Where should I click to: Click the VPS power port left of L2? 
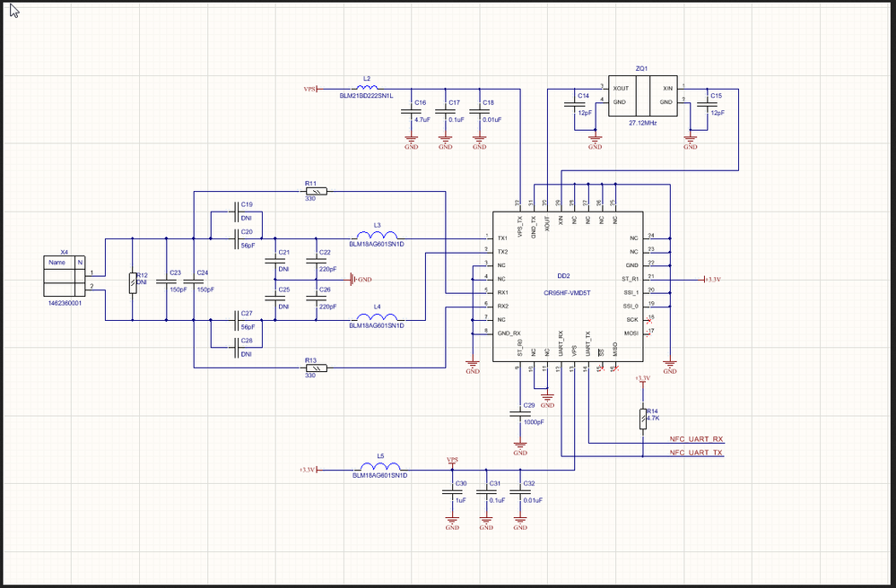click(x=313, y=90)
